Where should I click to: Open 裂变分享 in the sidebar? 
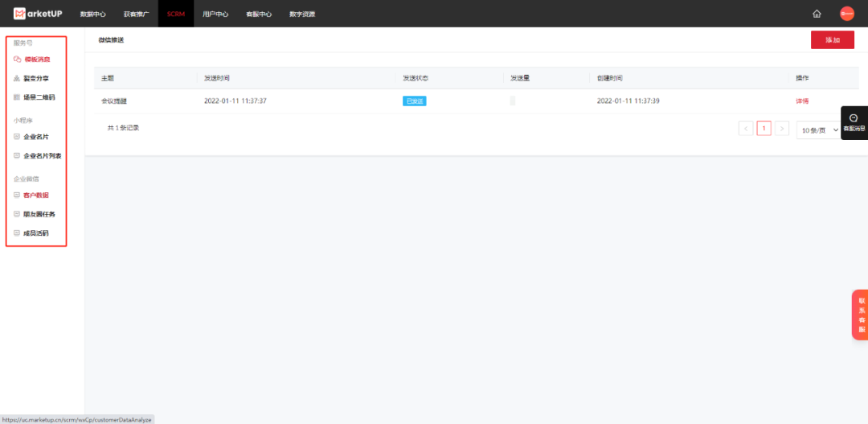click(35, 78)
